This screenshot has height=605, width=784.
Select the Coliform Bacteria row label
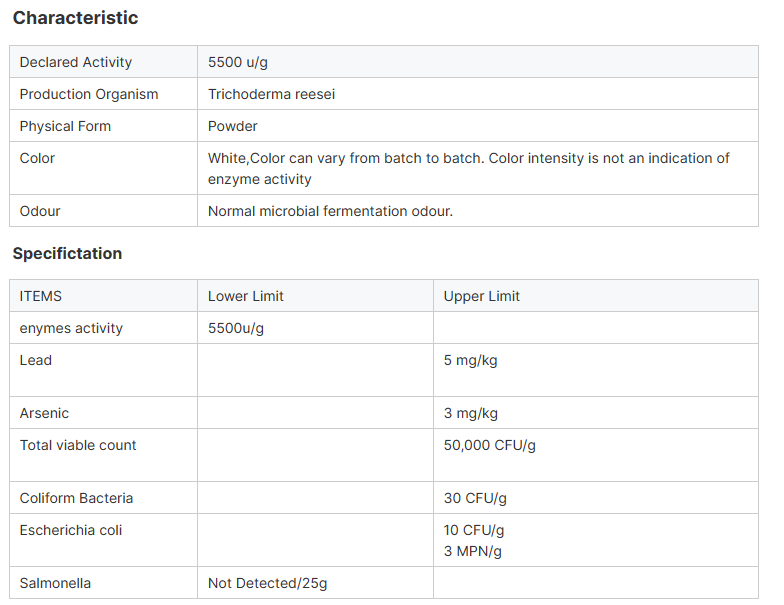pyautogui.click(x=76, y=498)
